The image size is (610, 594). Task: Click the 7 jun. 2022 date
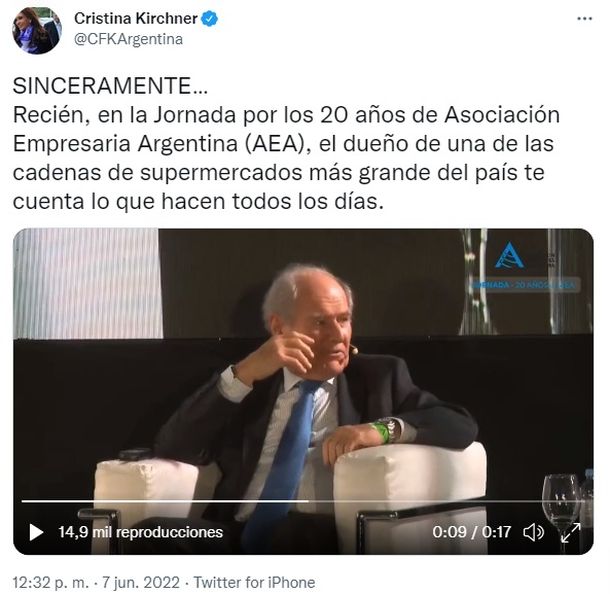point(140,583)
